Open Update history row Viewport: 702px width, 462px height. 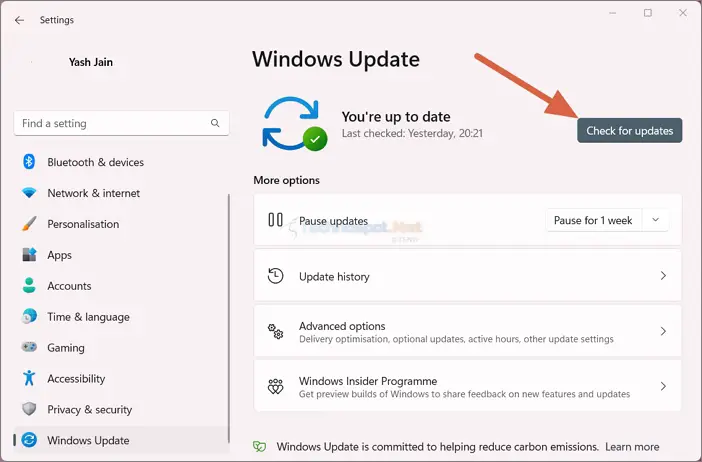click(467, 276)
